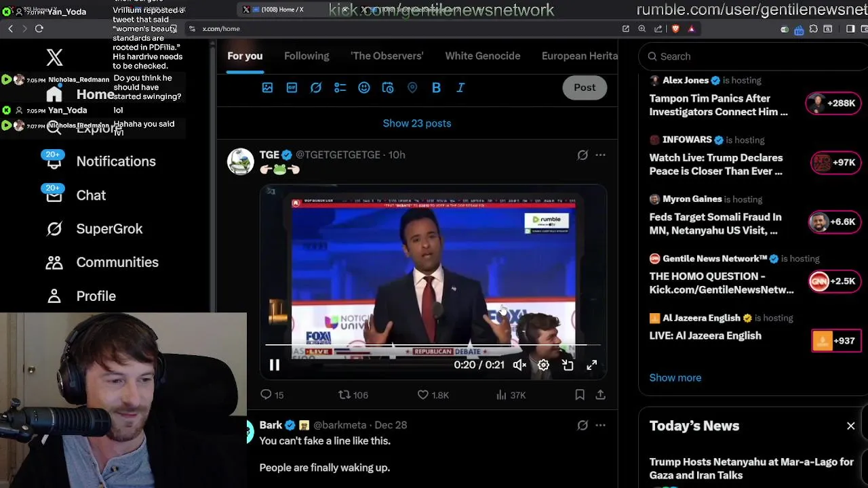Viewport: 868px width, 488px height.
Task: Open @barkmeta profile link
Action: (340, 425)
